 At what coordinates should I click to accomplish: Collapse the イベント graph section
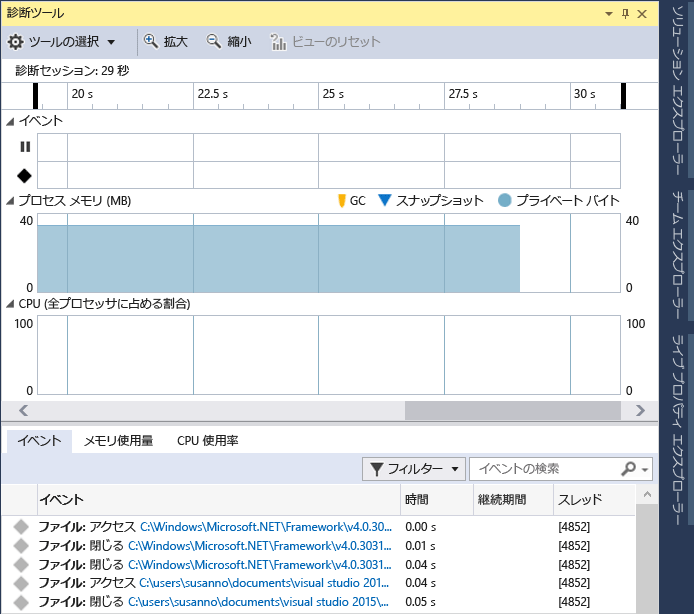pos(10,121)
